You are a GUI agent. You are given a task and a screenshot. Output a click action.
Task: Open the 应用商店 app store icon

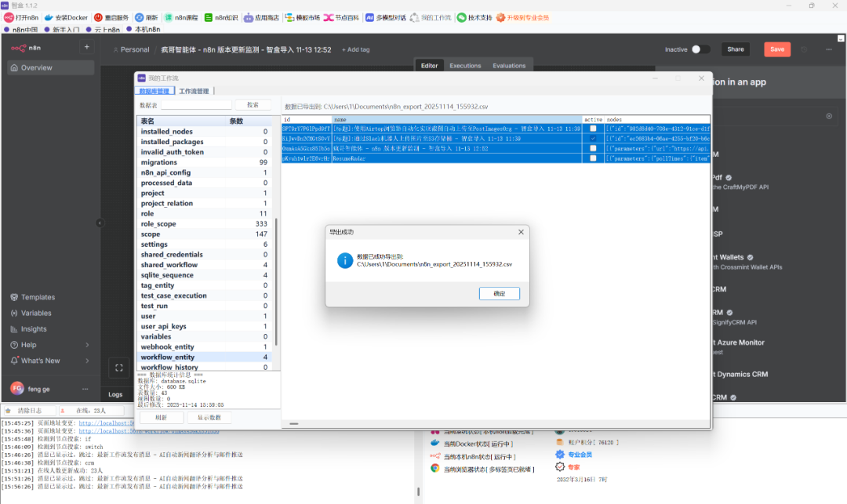point(248,17)
